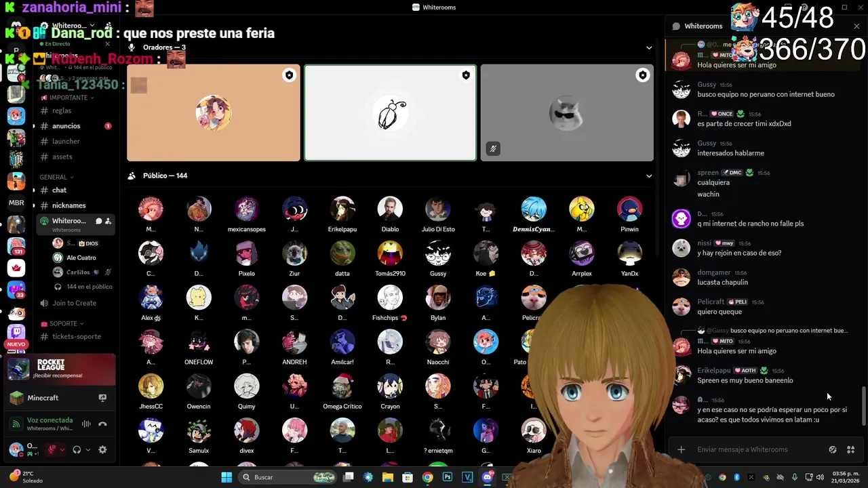The width and height of the screenshot is (868, 488).
Task: Click muted icon on third speaker tile
Action: pos(493,149)
